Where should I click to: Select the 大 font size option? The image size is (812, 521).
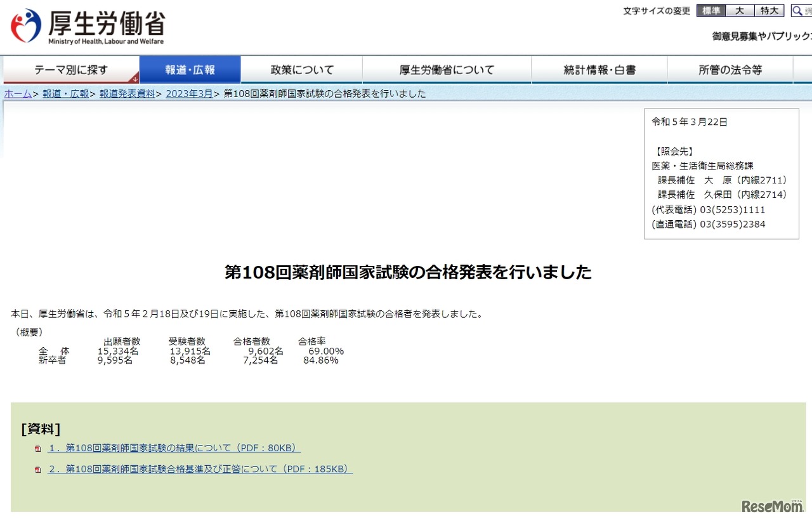click(x=740, y=10)
